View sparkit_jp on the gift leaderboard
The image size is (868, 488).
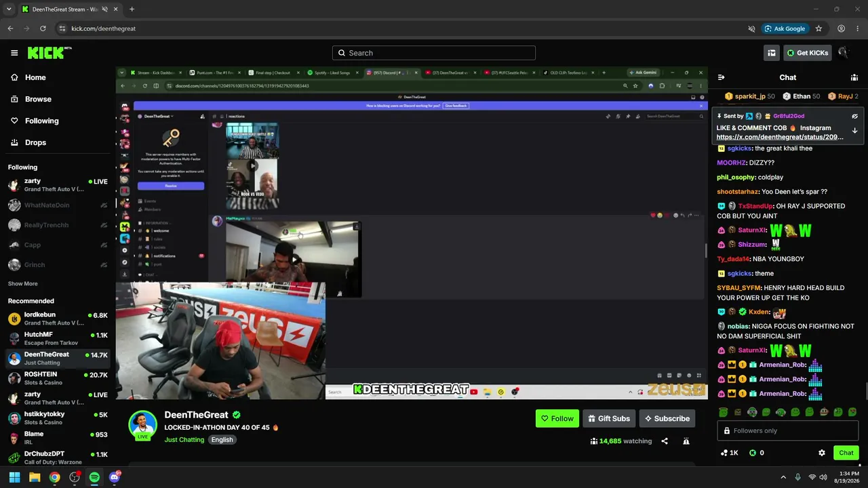(x=750, y=96)
